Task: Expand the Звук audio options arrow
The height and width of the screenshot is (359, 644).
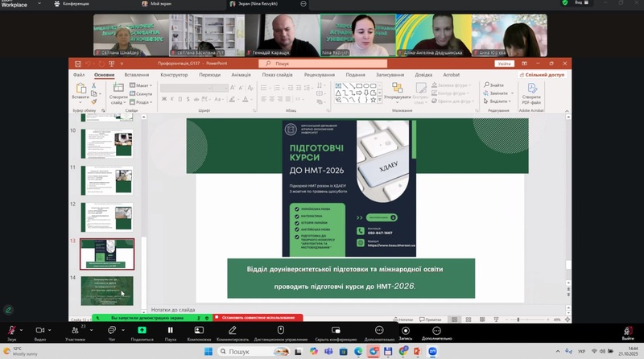Action: click(23, 329)
